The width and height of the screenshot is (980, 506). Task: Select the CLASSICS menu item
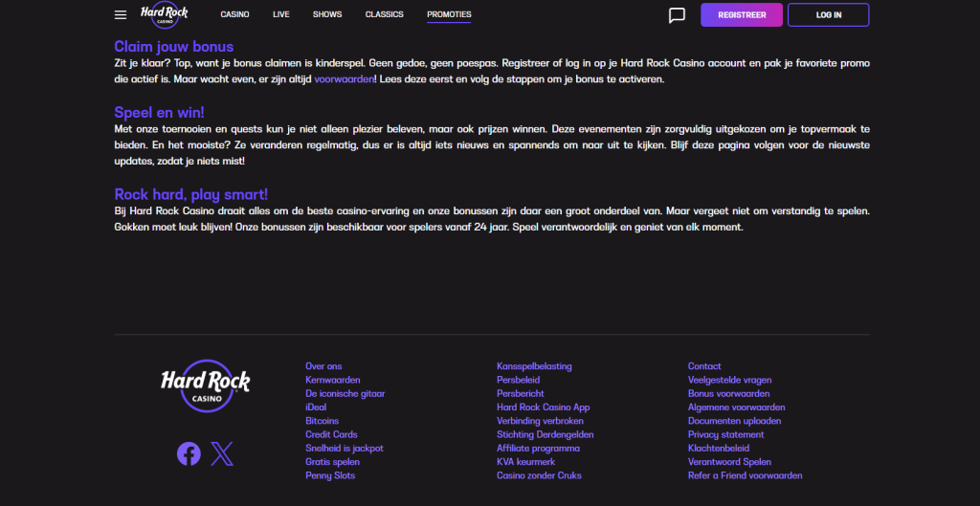tap(385, 14)
